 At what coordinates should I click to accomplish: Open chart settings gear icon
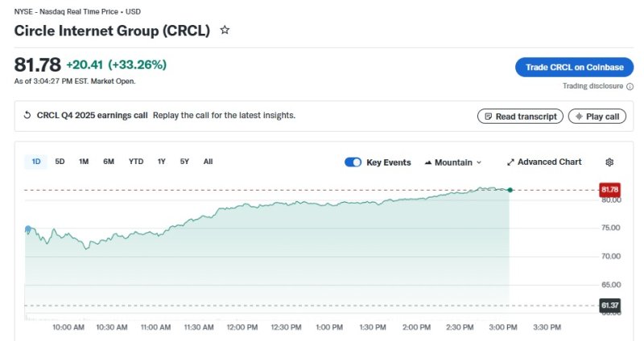click(609, 162)
